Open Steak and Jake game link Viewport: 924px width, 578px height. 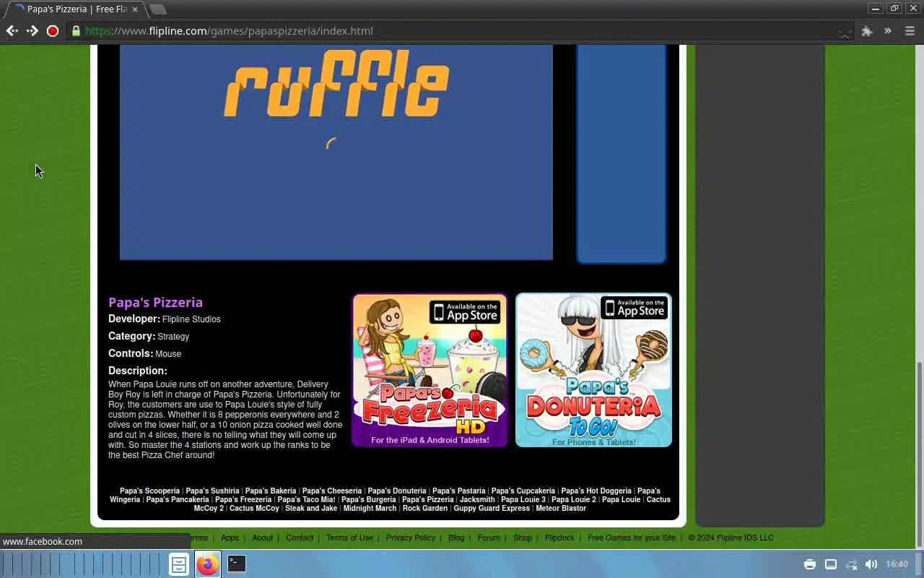point(311,509)
